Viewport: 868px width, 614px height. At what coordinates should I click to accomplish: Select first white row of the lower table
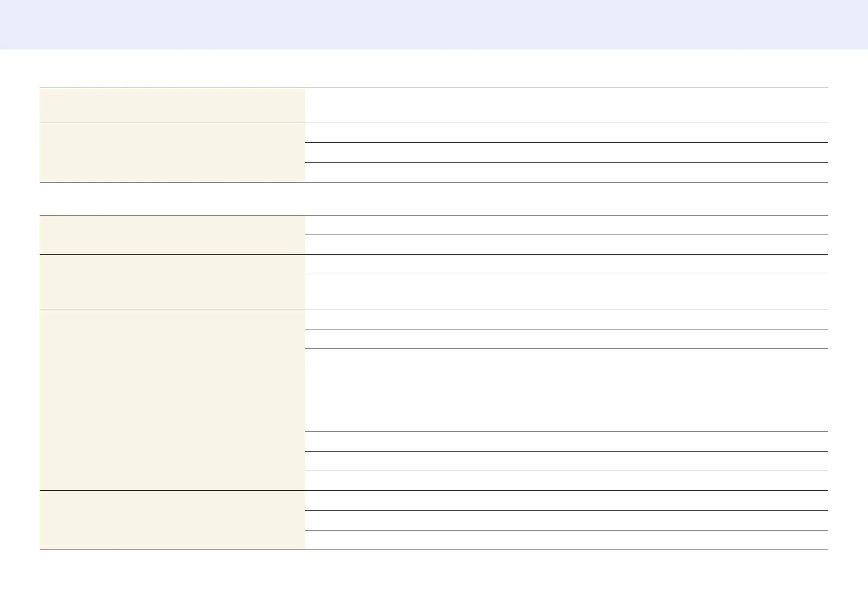(566, 225)
